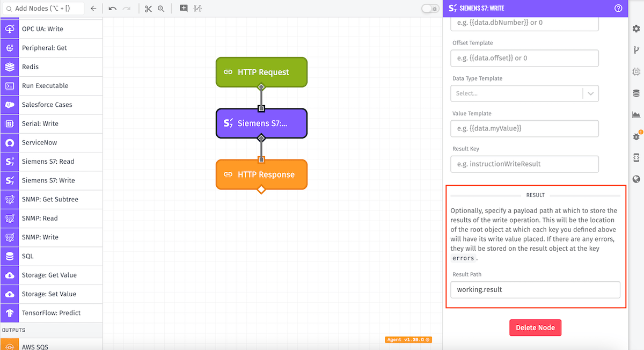Pick the Serial: Write node icon
644x350 pixels.
coord(10,123)
